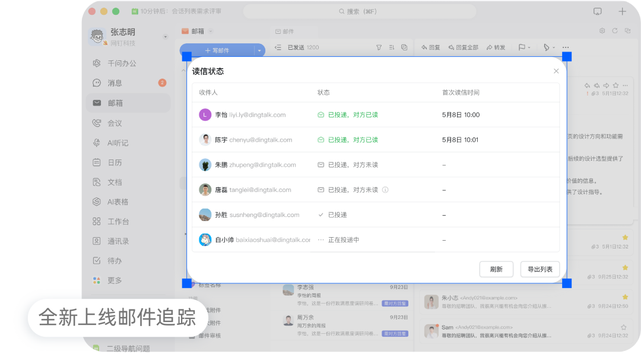The image size is (641, 364).
Task: Click the refresh icon at top right
Action: [615, 31]
